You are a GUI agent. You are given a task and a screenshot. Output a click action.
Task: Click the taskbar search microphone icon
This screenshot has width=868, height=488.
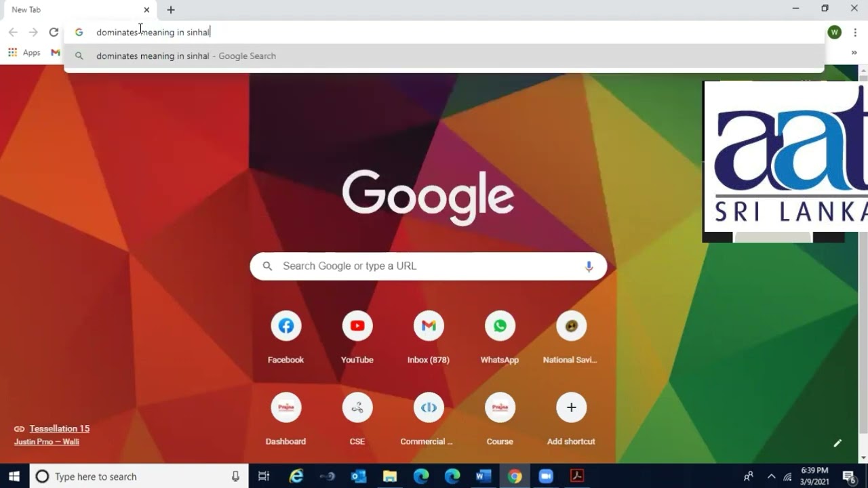coord(235,476)
